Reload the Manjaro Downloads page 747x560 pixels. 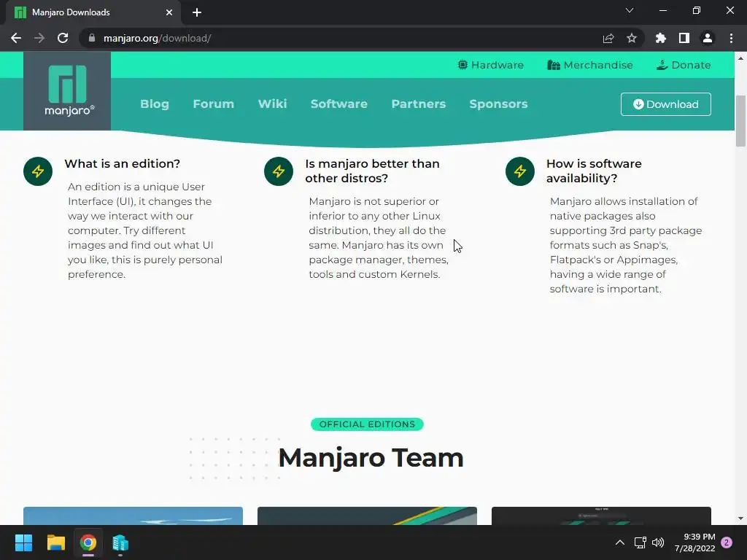[63, 38]
